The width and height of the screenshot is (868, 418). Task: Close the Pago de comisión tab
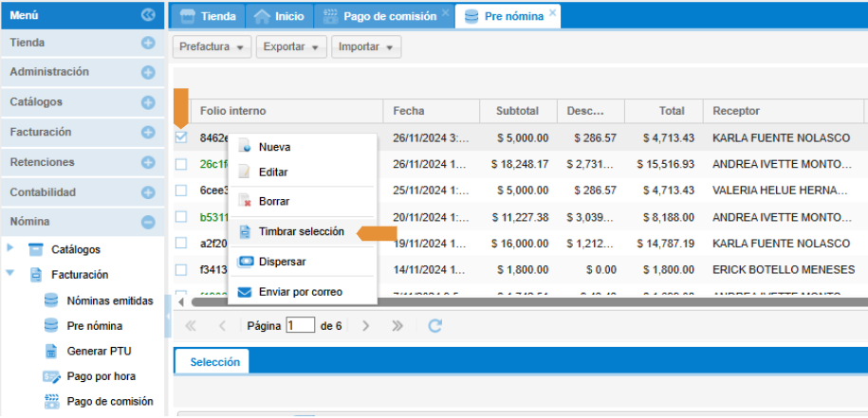pos(446,14)
